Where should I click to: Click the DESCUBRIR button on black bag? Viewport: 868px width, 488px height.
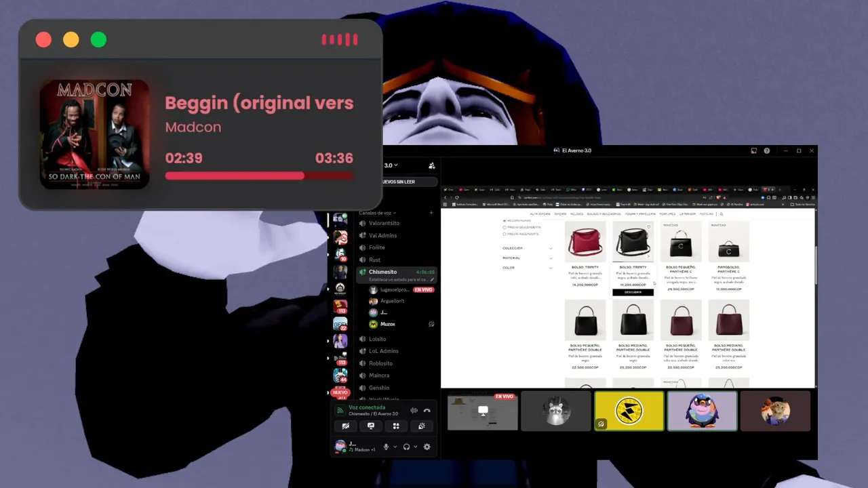(633, 292)
